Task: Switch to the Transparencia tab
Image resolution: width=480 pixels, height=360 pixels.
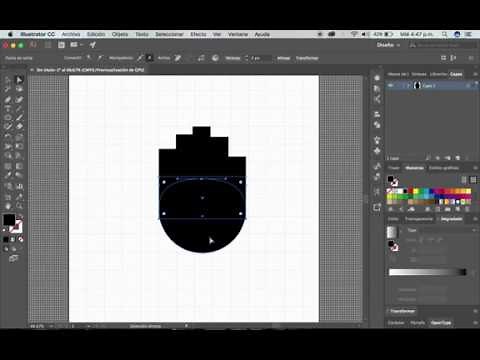Action: click(x=419, y=219)
